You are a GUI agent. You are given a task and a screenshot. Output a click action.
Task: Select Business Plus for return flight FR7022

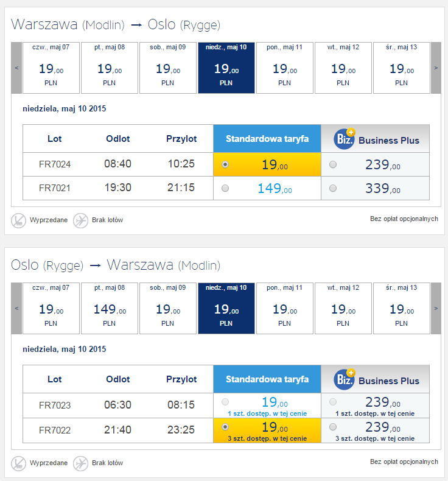point(333,427)
